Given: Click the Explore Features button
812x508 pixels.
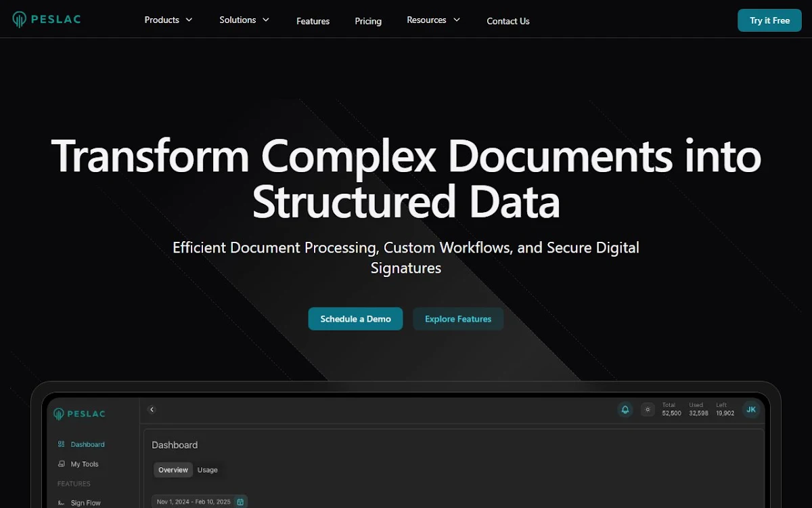Looking at the screenshot, I should [x=458, y=318].
